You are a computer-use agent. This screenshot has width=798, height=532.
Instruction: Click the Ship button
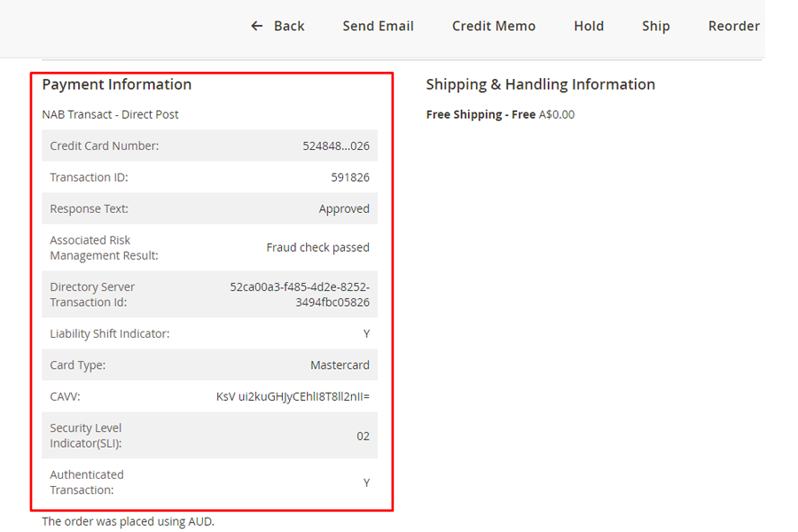pyautogui.click(x=655, y=26)
